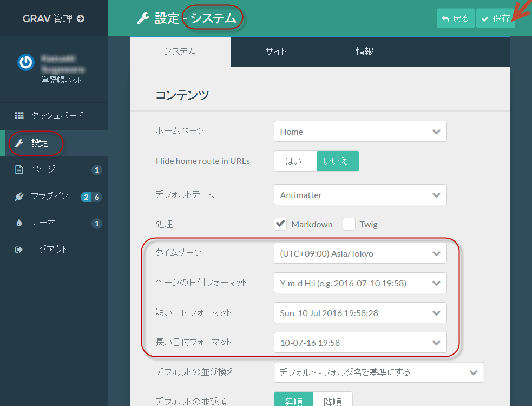This screenshot has width=532, height=406.
Task: Open the ホームページ Home dropdown
Action: pos(360,132)
